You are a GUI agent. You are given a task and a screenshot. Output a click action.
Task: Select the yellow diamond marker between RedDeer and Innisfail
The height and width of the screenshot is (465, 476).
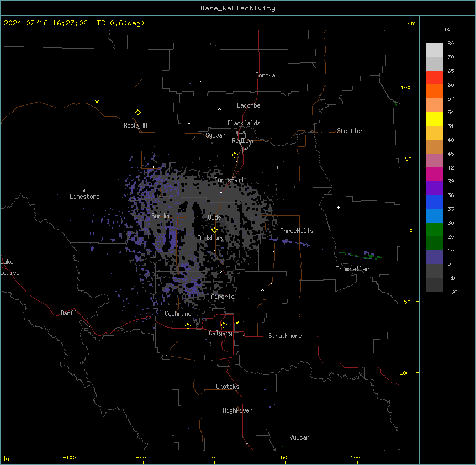pyautogui.click(x=235, y=155)
